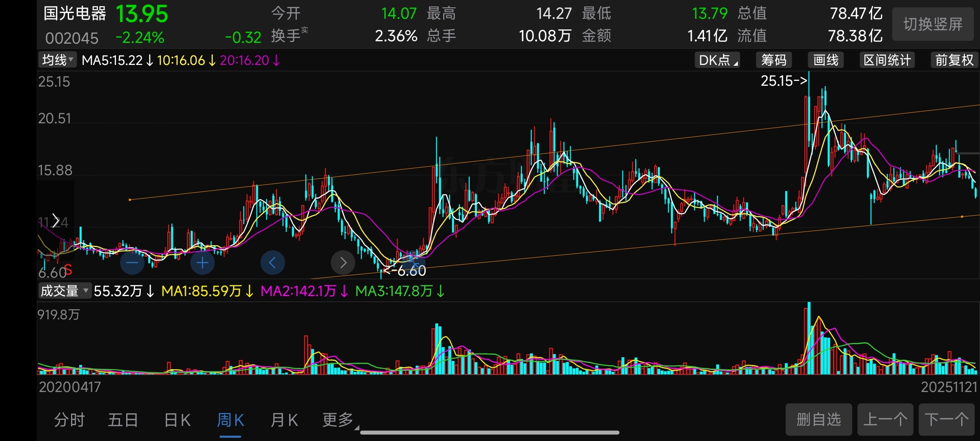Activate the 画线 drawing tool
Image resolution: width=980 pixels, height=441 pixels.
coord(826,60)
